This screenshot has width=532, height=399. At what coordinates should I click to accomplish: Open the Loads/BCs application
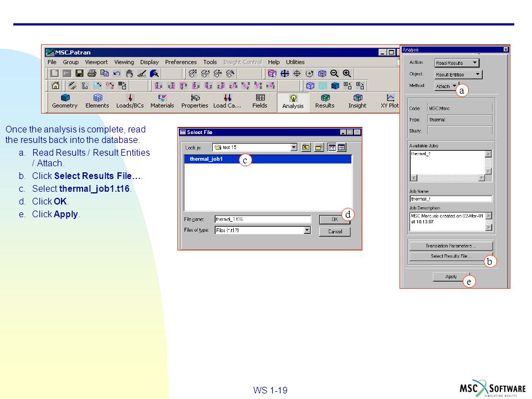[130, 101]
